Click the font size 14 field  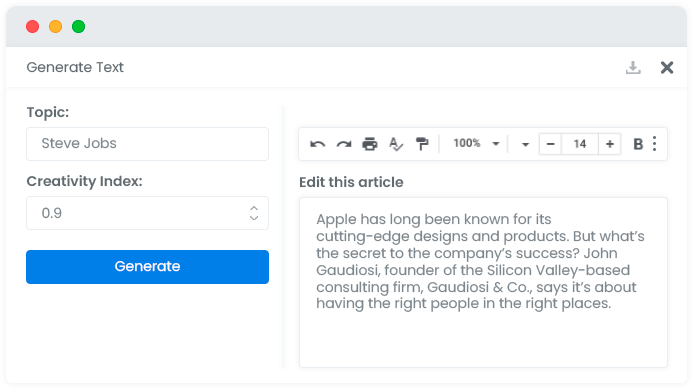(580, 144)
